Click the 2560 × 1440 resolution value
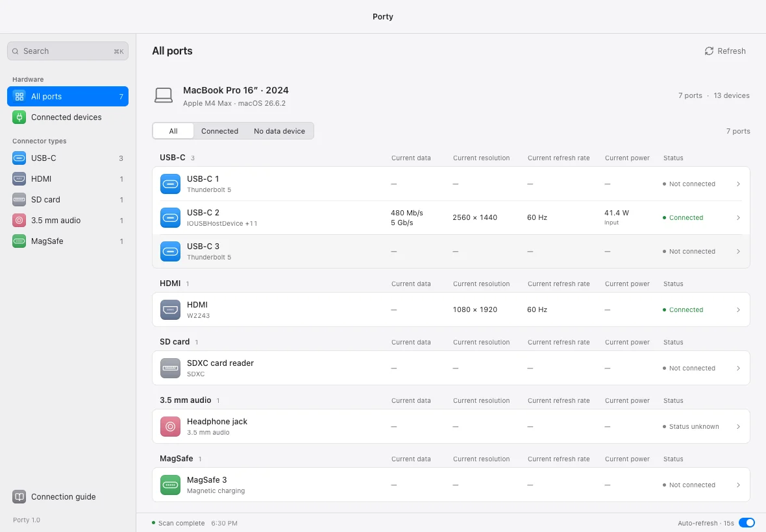This screenshot has width=766, height=532. [475, 218]
